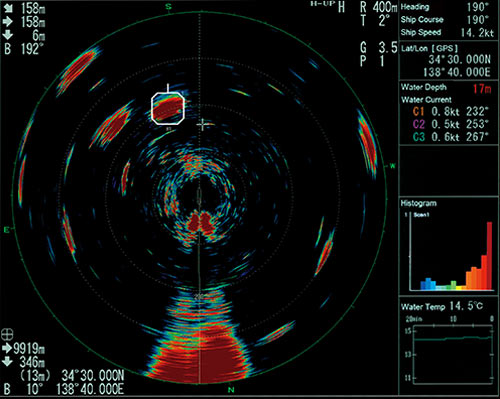500x399 pixels.
Task: Select the gain G 3.5 setting
Action: click(379, 48)
